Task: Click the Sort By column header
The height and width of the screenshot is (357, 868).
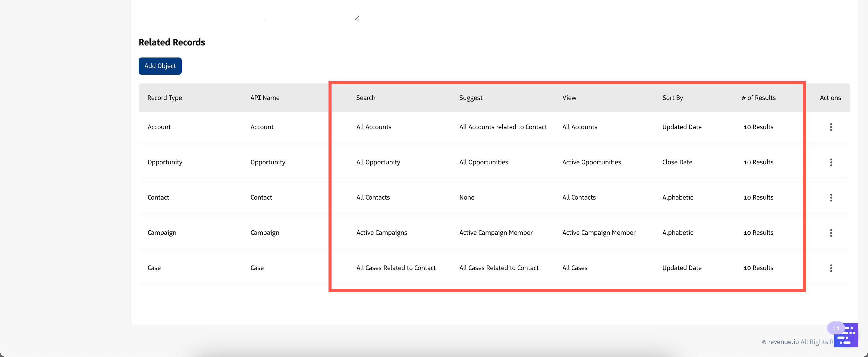Action: [673, 98]
